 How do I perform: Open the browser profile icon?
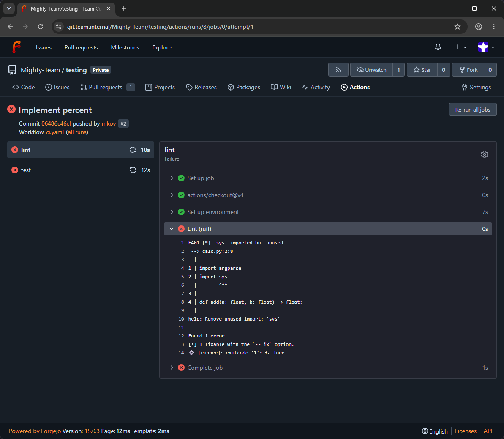[x=479, y=27]
